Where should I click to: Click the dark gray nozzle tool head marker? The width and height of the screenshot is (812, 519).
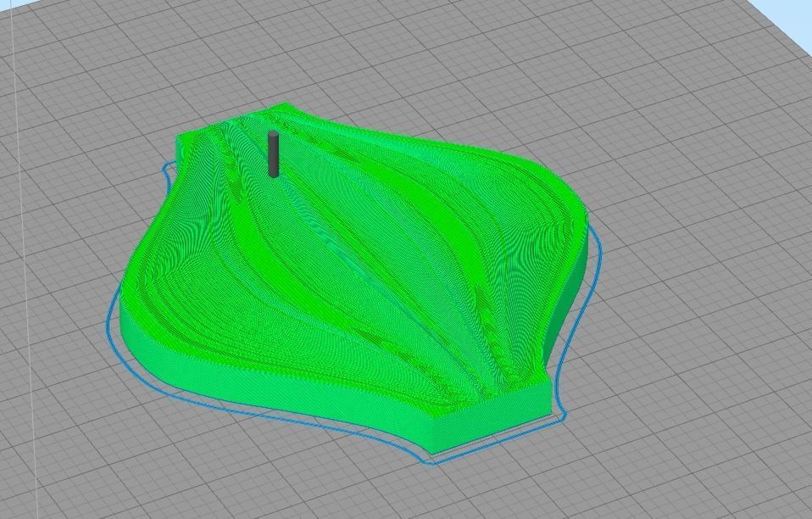pos(273,154)
